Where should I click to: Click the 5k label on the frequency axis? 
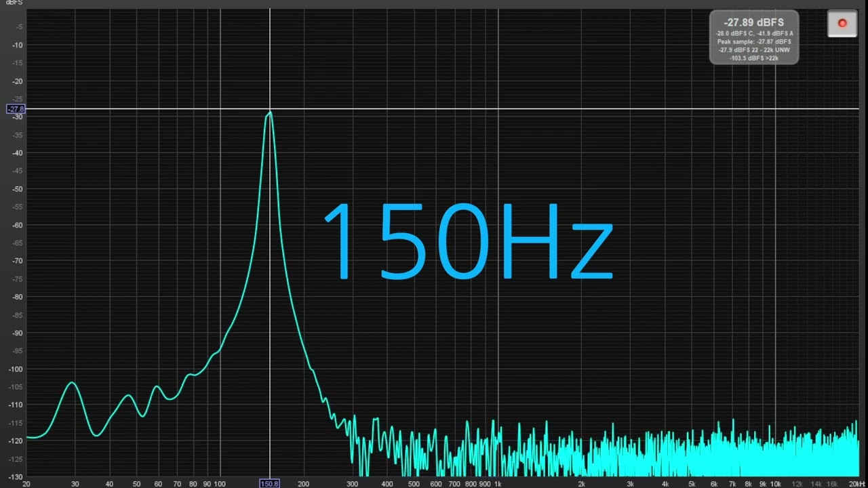[692, 484]
